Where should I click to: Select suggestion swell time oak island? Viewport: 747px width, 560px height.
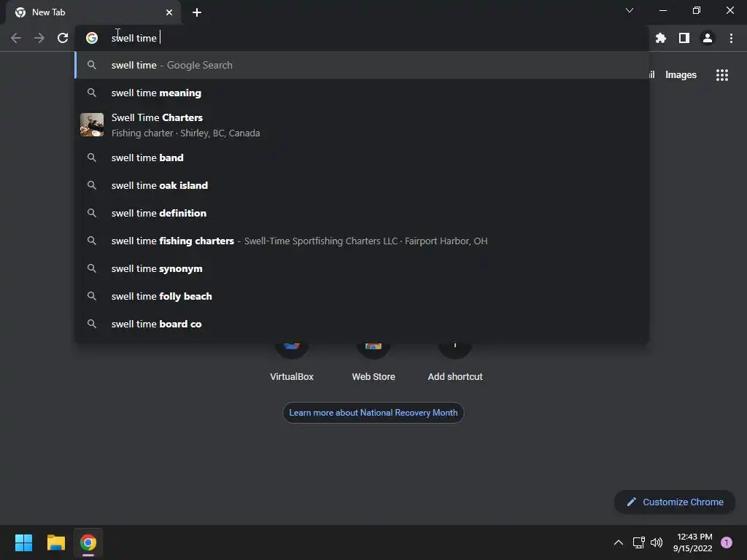point(362,185)
